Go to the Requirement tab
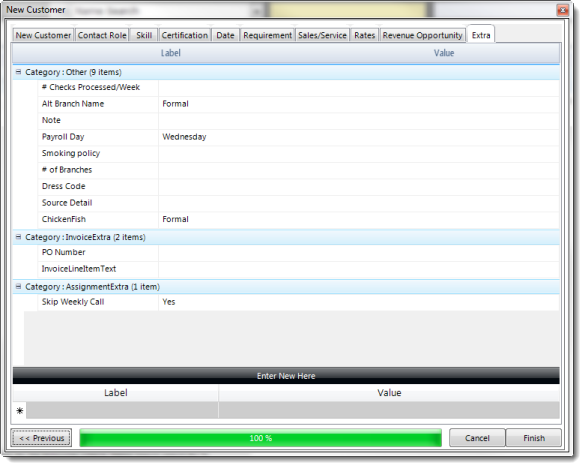The image size is (585, 468). point(267,35)
